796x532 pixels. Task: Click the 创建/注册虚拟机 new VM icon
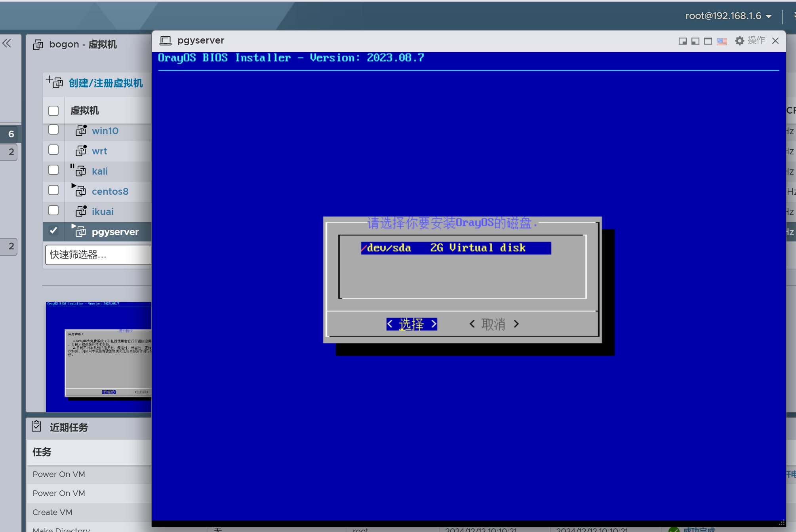click(x=55, y=82)
